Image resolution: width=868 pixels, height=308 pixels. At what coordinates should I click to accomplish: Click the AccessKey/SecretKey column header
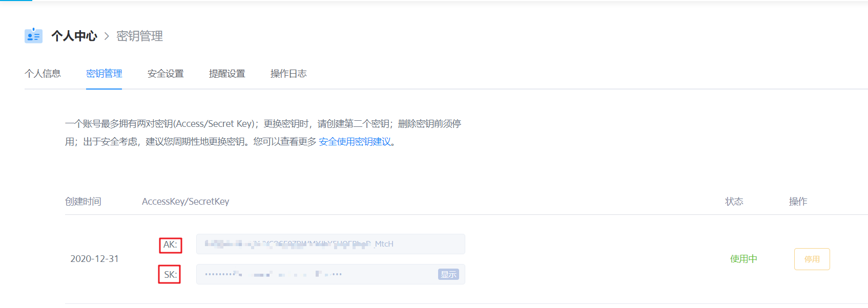tap(185, 202)
